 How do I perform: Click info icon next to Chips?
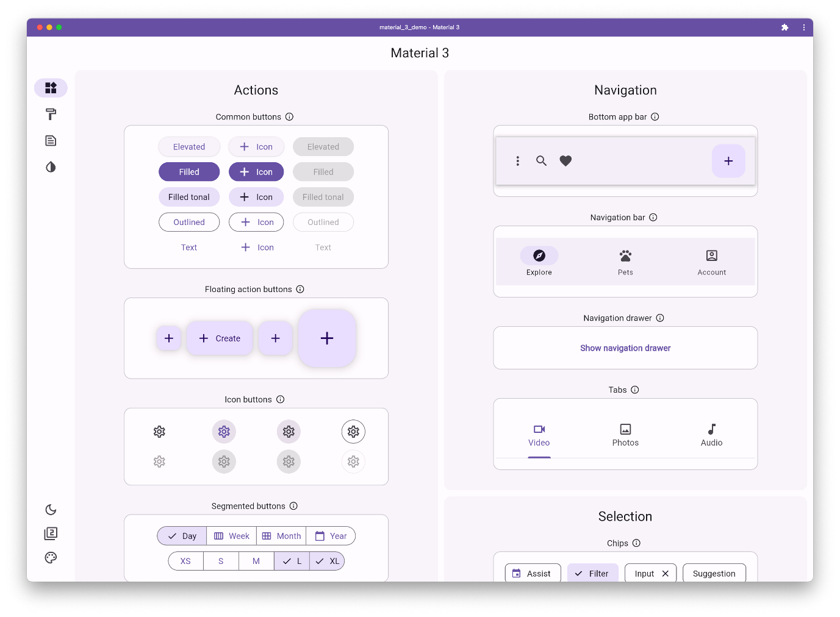pyautogui.click(x=636, y=543)
